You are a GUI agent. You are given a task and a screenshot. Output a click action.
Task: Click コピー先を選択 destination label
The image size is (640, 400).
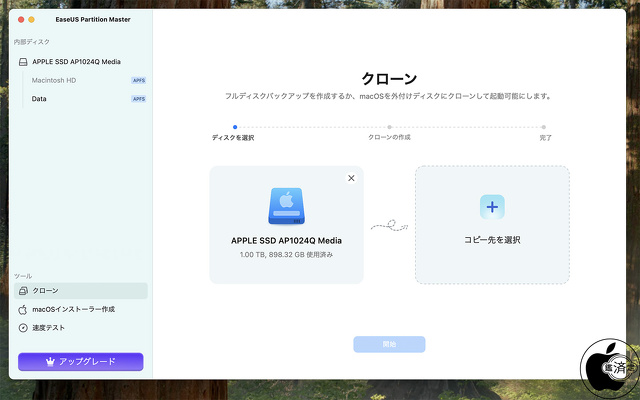[492, 240]
